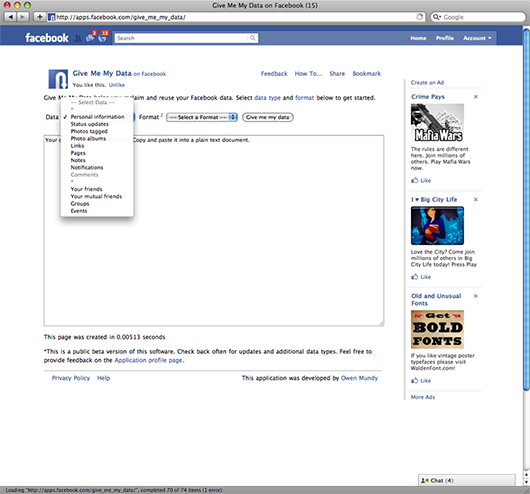Open the notifications globe icon
The image size is (530, 494).
[102, 38]
